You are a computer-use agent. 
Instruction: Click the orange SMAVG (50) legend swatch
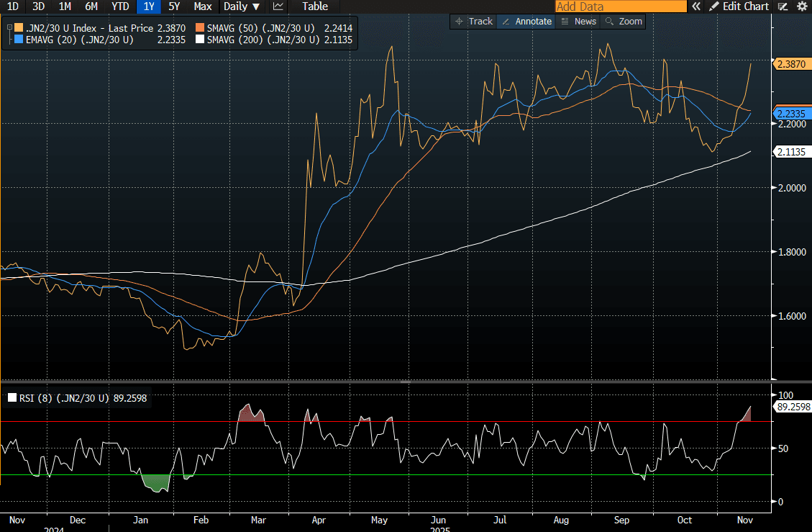point(200,29)
